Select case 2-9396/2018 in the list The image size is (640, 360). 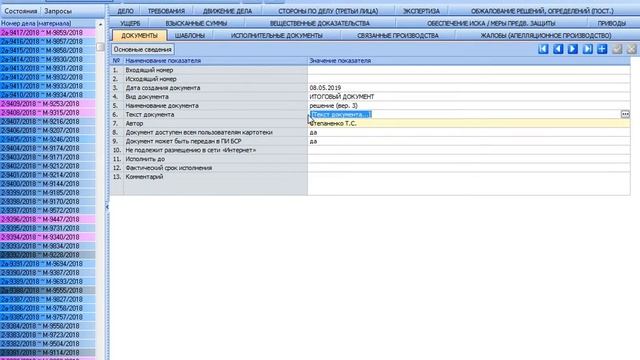48,219
